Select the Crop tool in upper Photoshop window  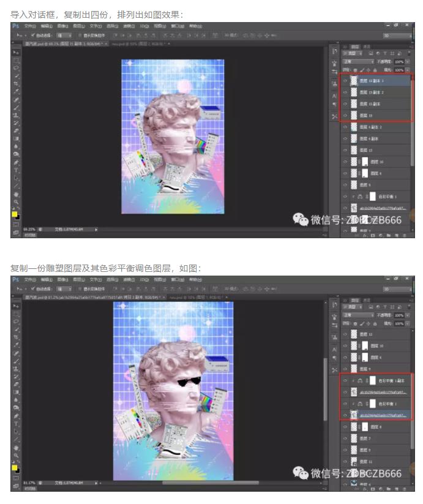[x=16, y=83]
